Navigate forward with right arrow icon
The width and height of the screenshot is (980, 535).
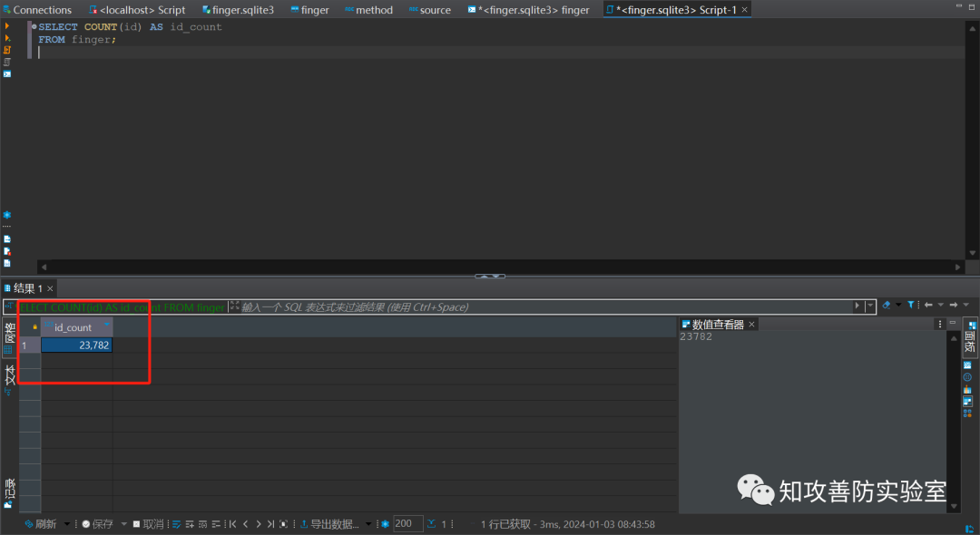pyautogui.click(x=953, y=305)
